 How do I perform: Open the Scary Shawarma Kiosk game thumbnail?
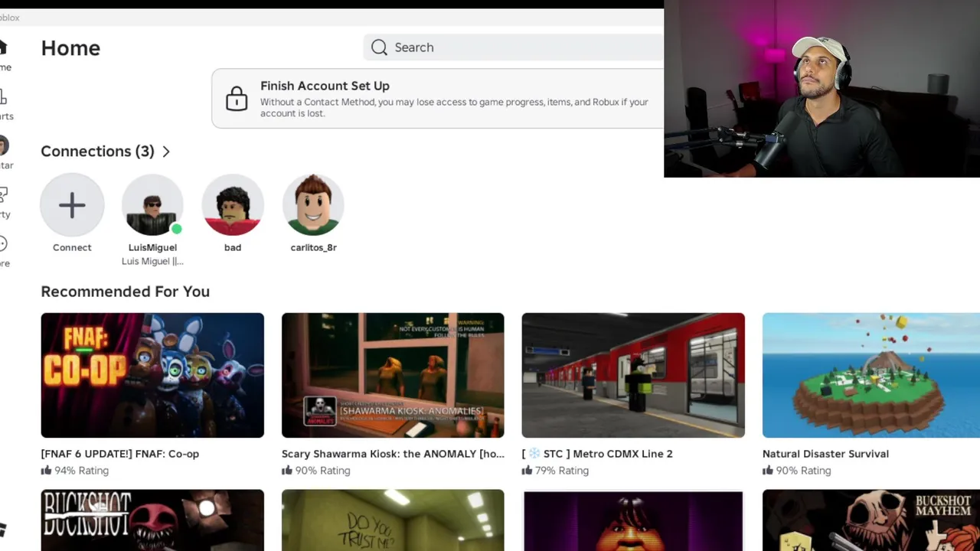tap(393, 375)
